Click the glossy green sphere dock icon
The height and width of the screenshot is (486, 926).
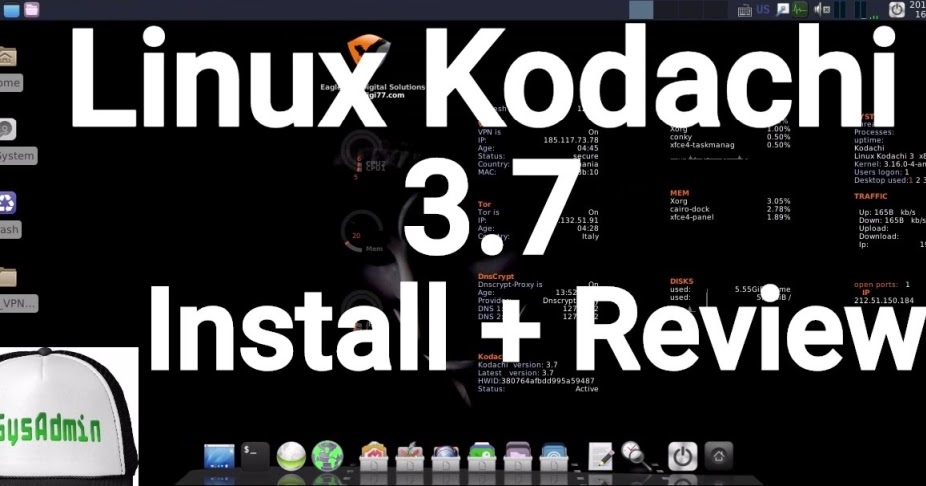[x=291, y=456]
